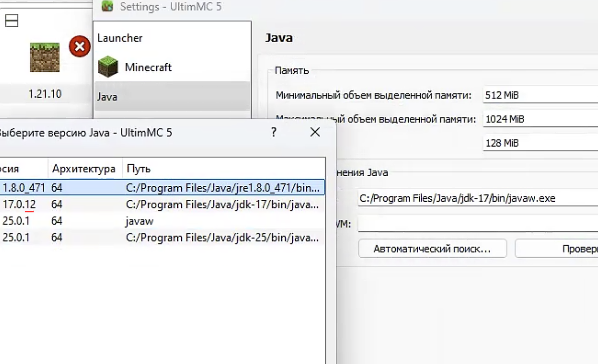
Task: Click the Java path field with jdk-17 javaw.exe
Action: tap(477, 198)
